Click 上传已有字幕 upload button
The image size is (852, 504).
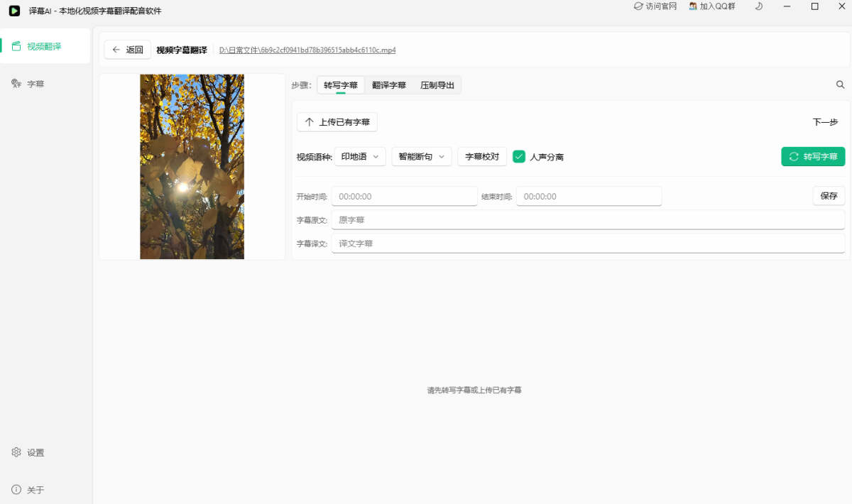(337, 122)
